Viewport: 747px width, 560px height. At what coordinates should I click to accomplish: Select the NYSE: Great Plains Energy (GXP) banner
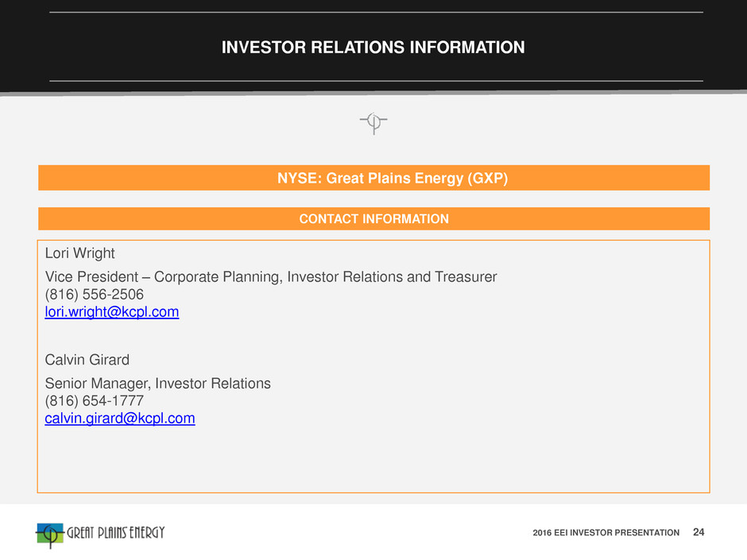coord(374,178)
